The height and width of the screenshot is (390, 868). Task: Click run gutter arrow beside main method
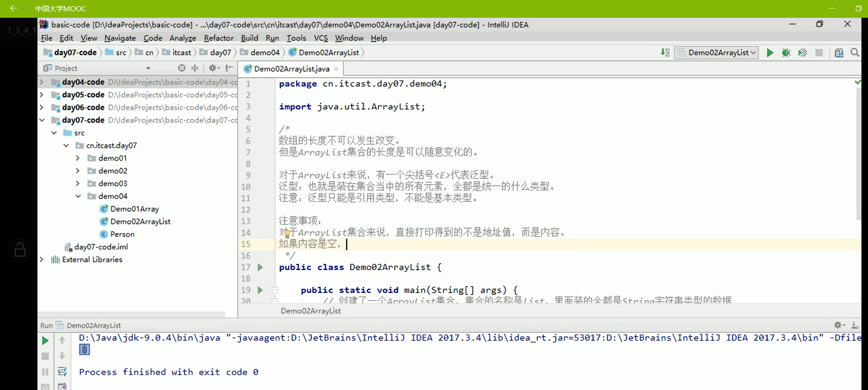(x=260, y=290)
